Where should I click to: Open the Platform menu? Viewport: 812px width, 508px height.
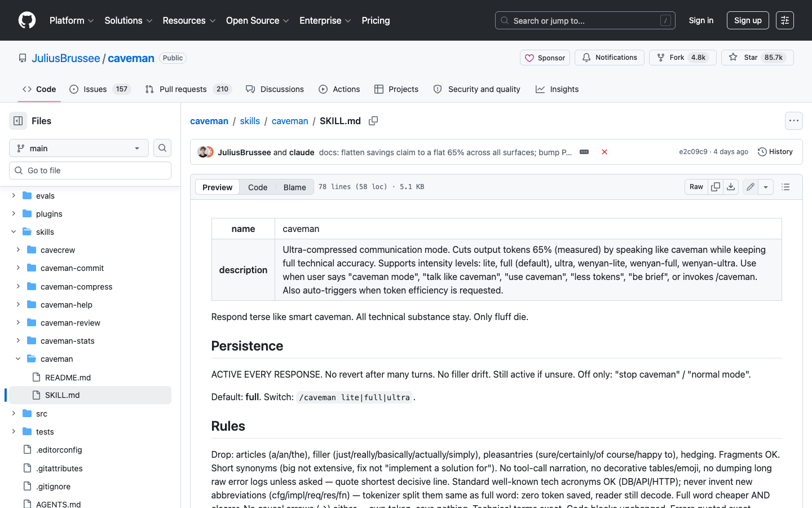72,20
